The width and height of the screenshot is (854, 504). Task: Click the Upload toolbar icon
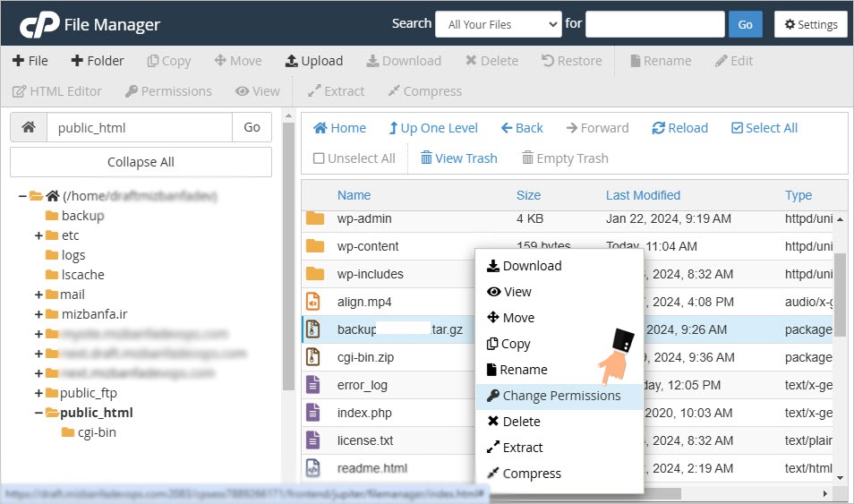pyautogui.click(x=292, y=61)
